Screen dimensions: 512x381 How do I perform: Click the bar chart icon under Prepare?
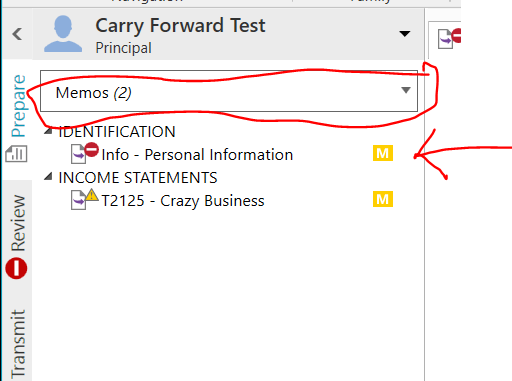[x=17, y=154]
